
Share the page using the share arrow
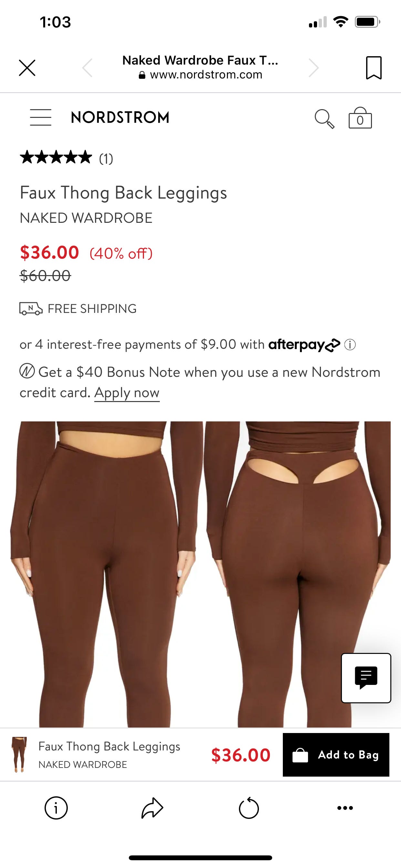[x=152, y=808]
